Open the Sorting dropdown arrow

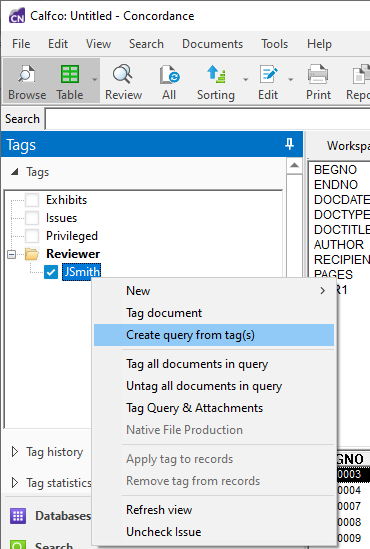pos(245,80)
